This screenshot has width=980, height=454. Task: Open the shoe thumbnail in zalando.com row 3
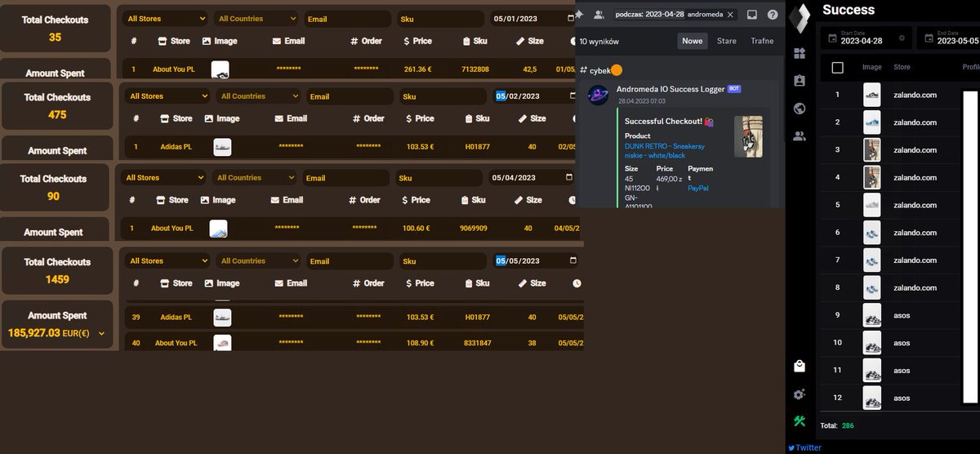pos(872,149)
